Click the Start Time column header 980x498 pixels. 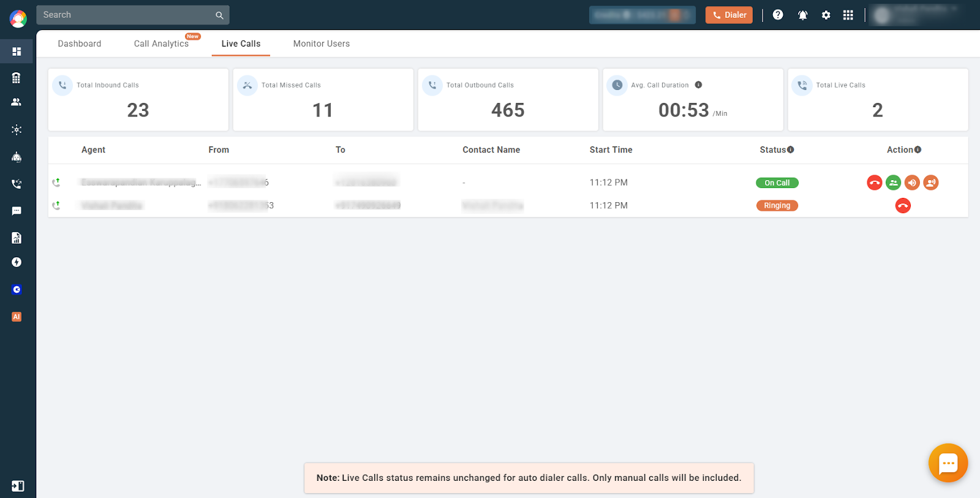(611, 149)
